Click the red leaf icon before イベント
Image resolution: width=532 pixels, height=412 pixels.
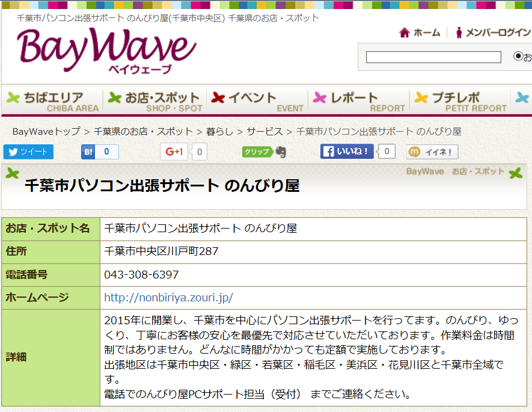click(x=218, y=98)
